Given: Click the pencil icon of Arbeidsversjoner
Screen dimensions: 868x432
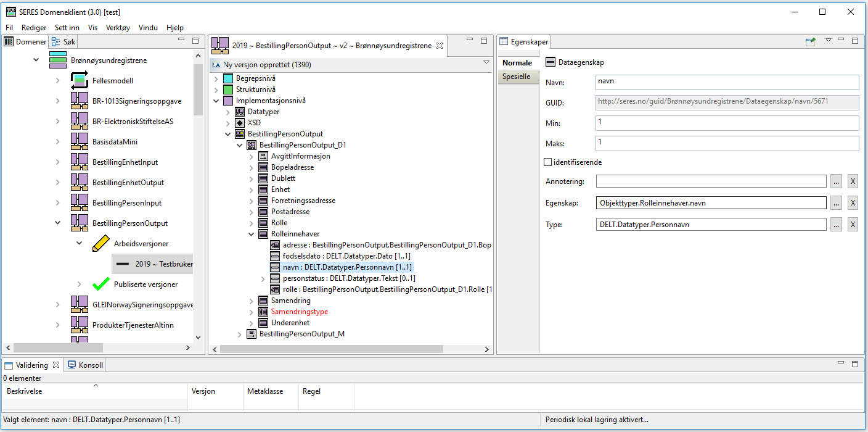Looking at the screenshot, I should (101, 243).
